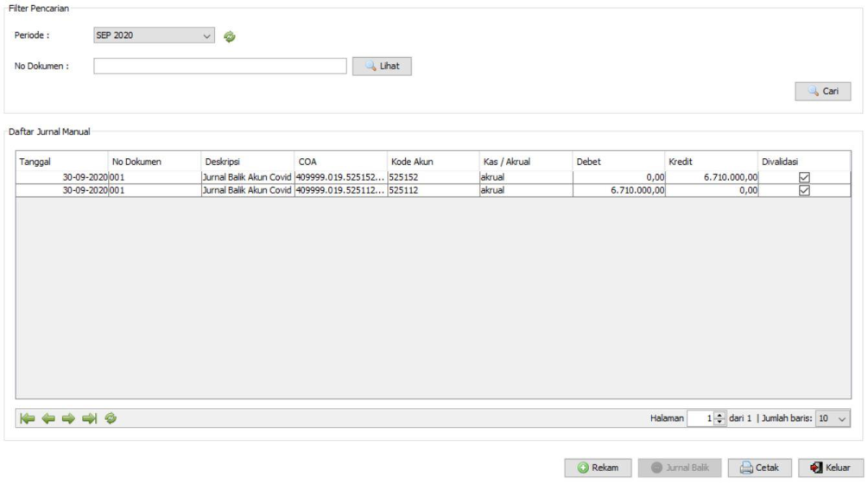The height and width of the screenshot is (484, 868).
Task: Refresh the table using pagination reload icon
Action: [111, 418]
